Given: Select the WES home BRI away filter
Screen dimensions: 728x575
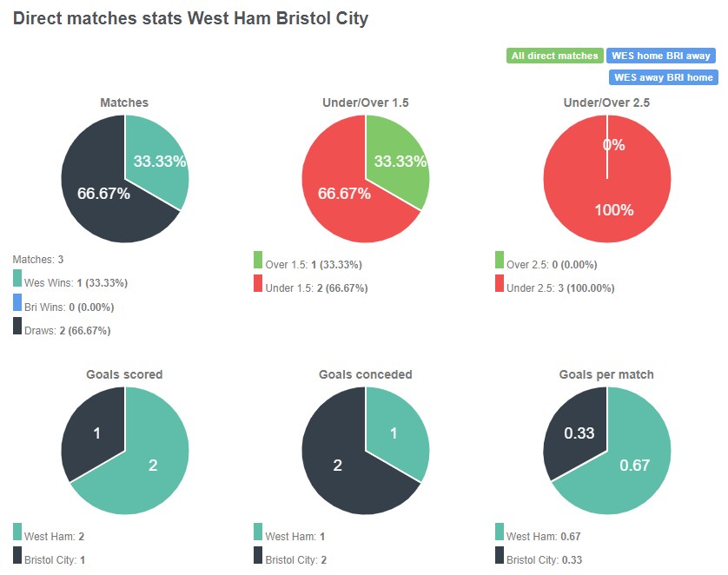Looking at the screenshot, I should [661, 55].
